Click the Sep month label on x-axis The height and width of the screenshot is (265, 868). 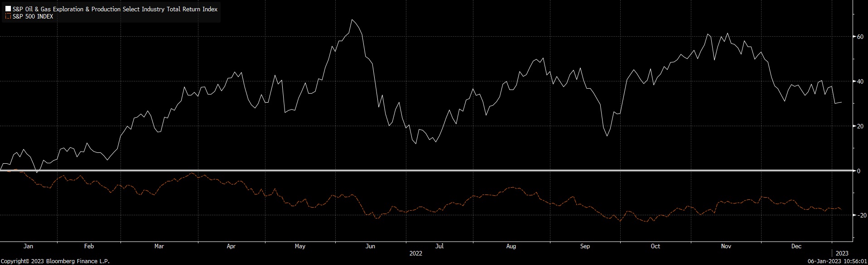(x=585, y=246)
